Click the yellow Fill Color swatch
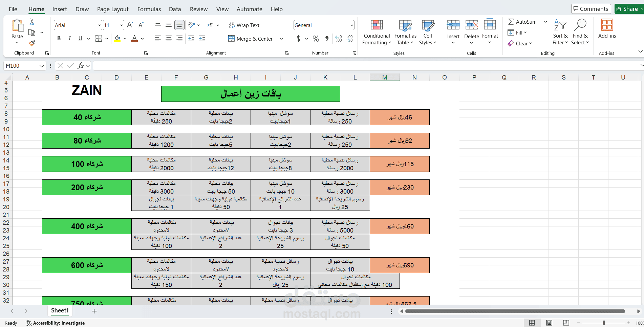This screenshot has width=644, height=327. coord(117,39)
